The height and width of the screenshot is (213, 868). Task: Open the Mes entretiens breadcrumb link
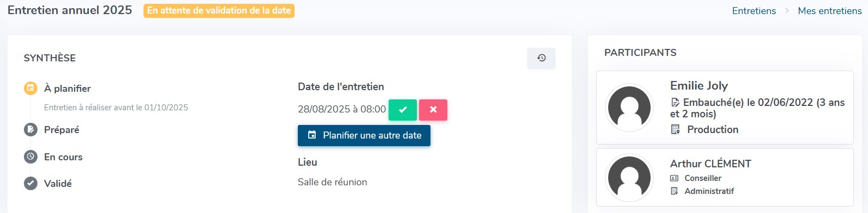point(829,11)
